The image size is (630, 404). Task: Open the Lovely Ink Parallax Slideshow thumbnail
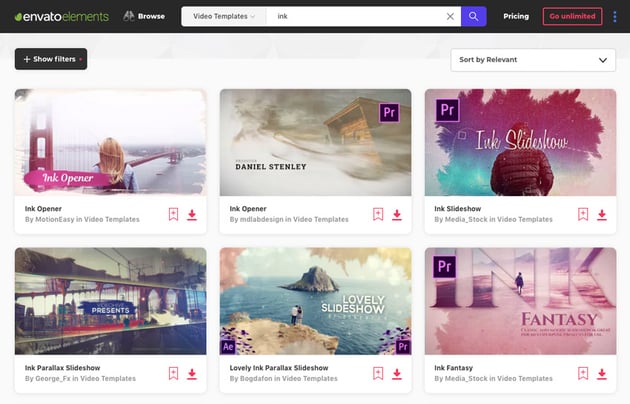click(x=315, y=301)
